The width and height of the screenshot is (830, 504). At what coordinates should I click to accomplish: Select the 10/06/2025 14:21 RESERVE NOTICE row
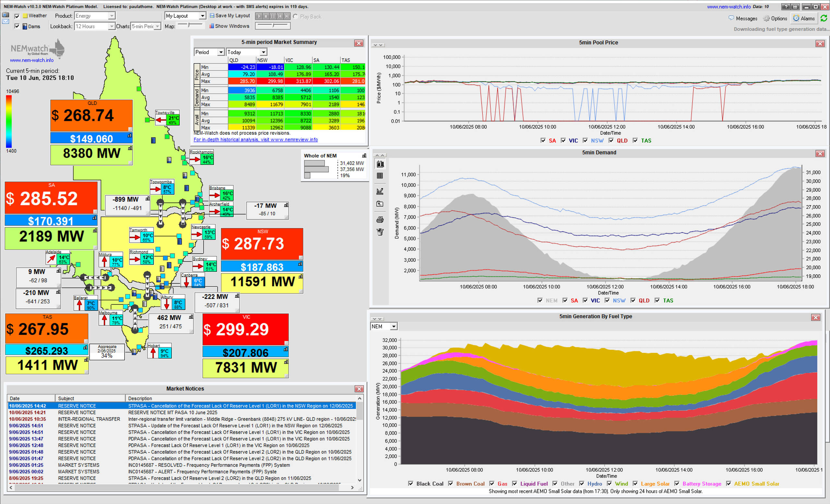coord(182,412)
